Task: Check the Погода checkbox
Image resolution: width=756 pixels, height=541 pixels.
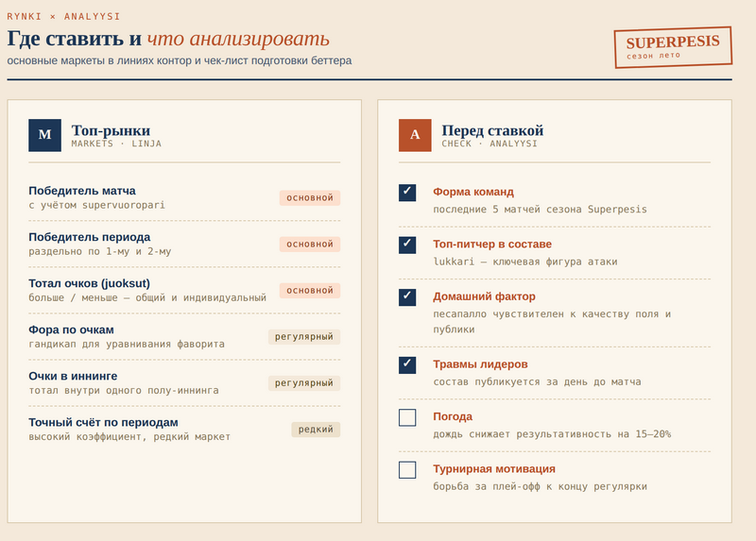Action: [407, 417]
